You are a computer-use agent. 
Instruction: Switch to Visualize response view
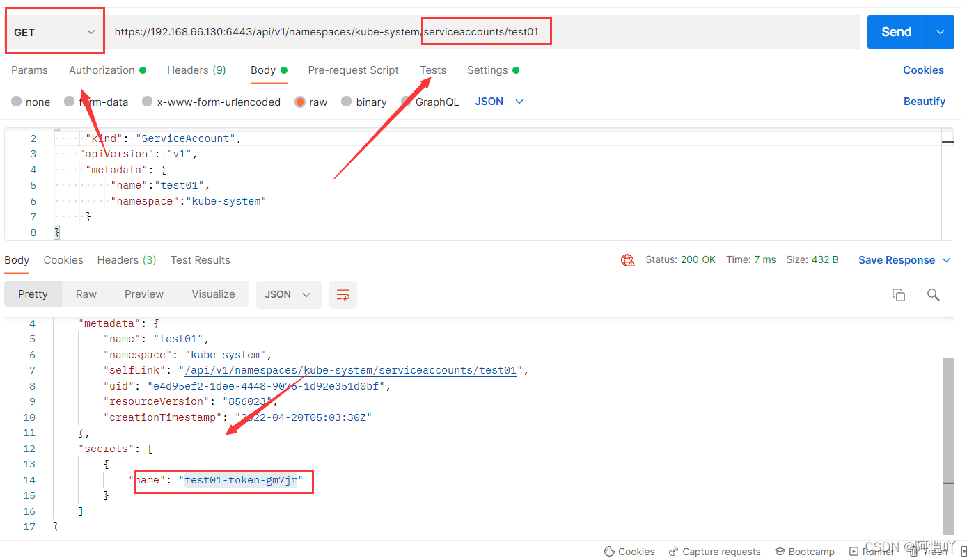tap(213, 294)
